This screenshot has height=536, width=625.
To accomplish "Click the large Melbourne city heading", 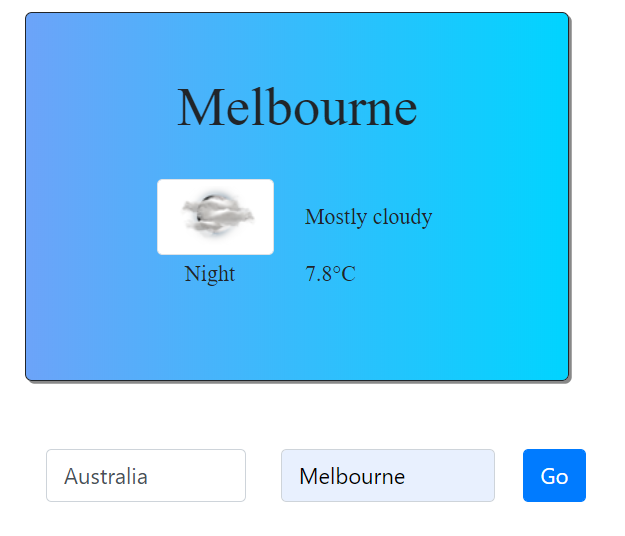I will click(x=297, y=108).
